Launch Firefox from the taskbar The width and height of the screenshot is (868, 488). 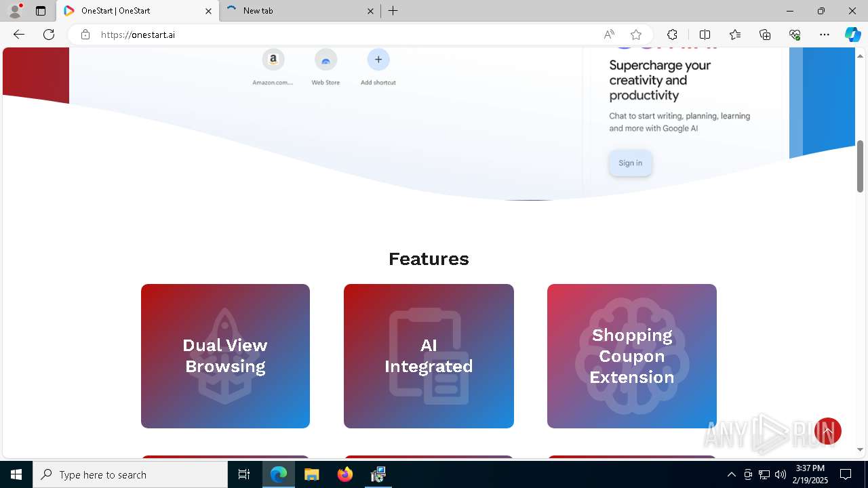click(345, 474)
